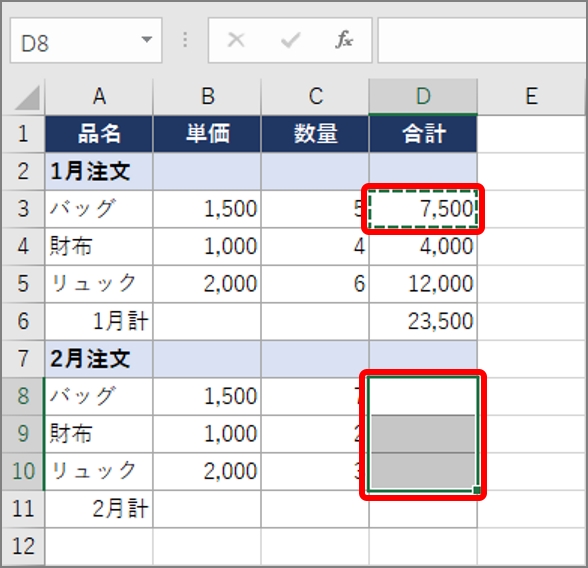Viewport: 588px width, 568px height.
Task: Click in the formula bar input area
Action: tap(483, 40)
